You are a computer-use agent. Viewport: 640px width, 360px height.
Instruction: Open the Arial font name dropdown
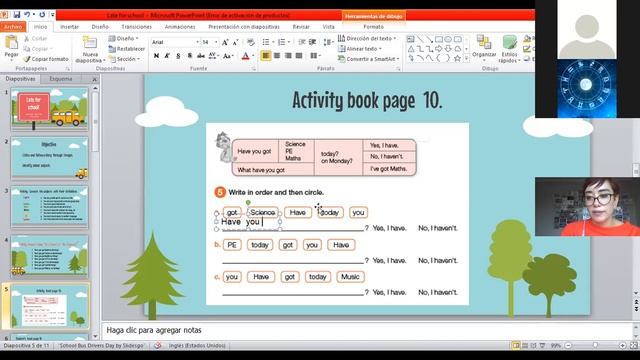(x=198, y=42)
